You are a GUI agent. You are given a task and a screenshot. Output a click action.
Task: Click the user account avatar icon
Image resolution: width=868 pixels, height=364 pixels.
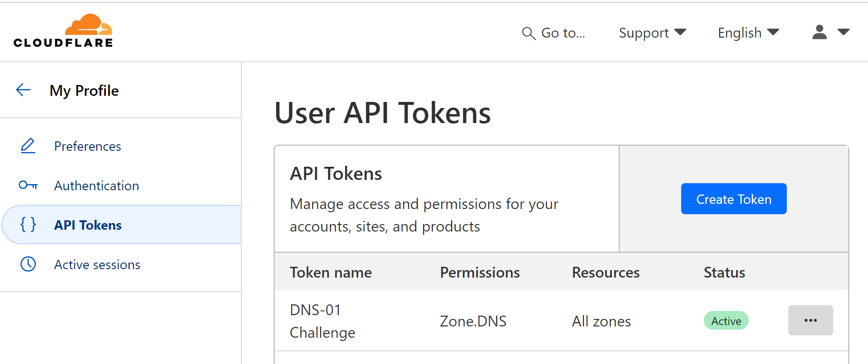pos(820,32)
